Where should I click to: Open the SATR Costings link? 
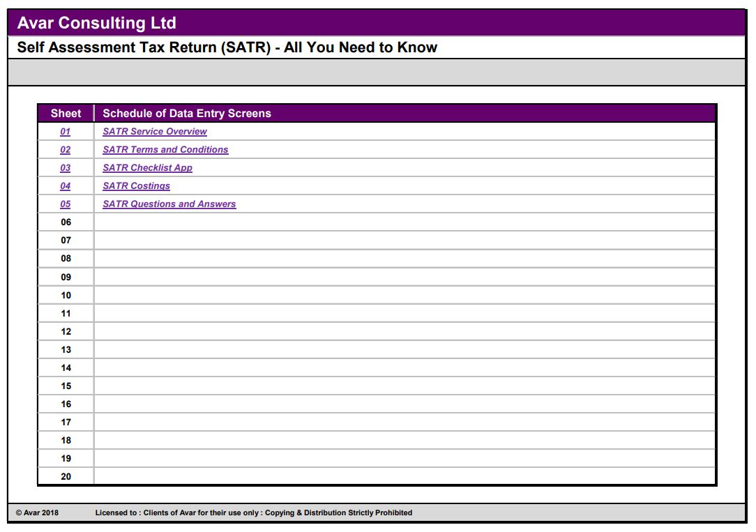click(137, 186)
